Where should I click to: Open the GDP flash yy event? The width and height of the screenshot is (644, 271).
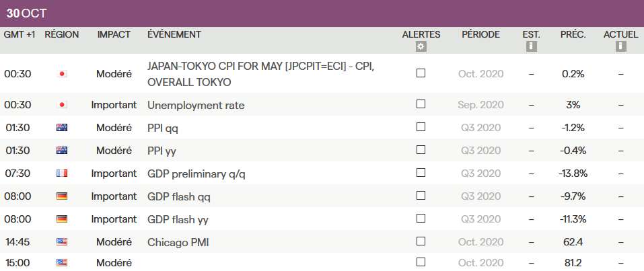pyautogui.click(x=176, y=219)
